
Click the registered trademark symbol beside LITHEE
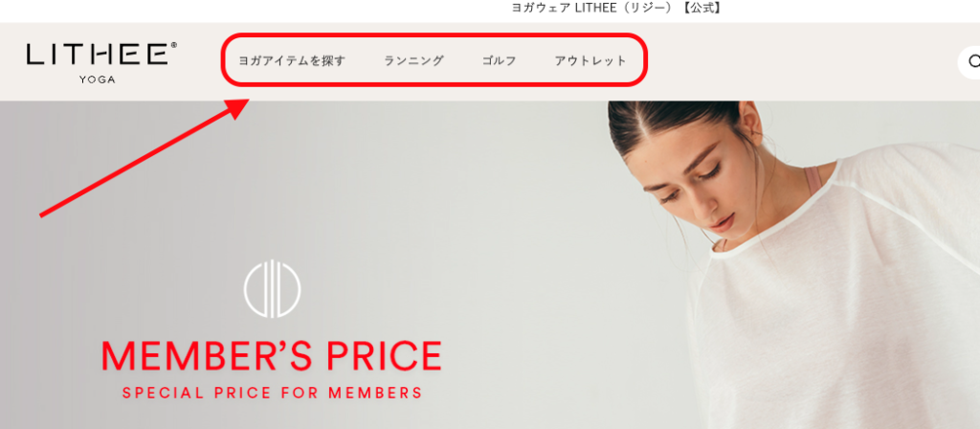[174, 45]
